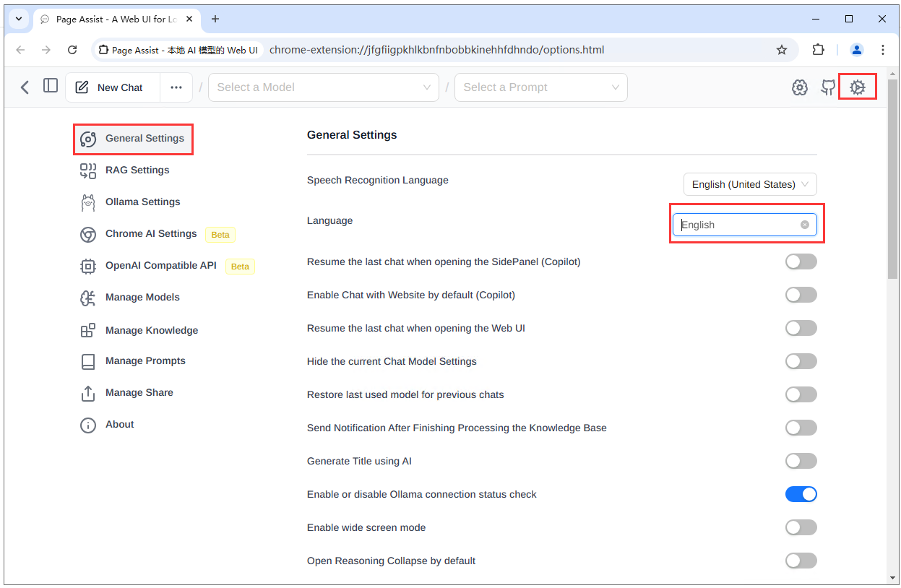Open Chrome AI Settings in the sidebar

coord(151,234)
